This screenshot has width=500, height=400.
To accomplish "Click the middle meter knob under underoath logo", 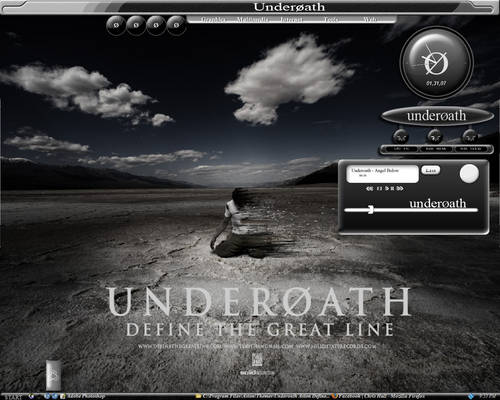I will [435, 136].
